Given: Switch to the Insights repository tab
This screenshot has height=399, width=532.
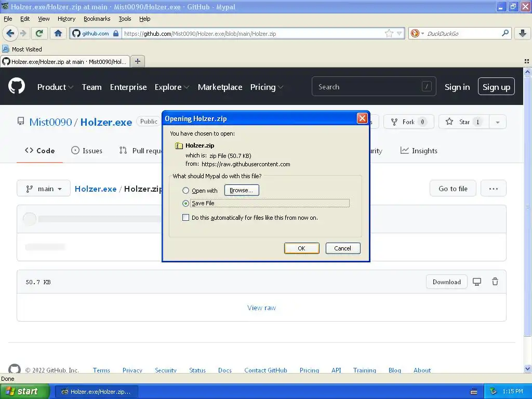Looking at the screenshot, I should [x=419, y=151].
